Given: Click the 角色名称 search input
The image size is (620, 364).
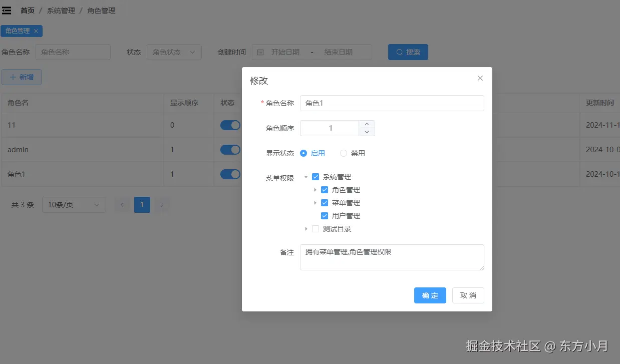Looking at the screenshot, I should [73, 52].
